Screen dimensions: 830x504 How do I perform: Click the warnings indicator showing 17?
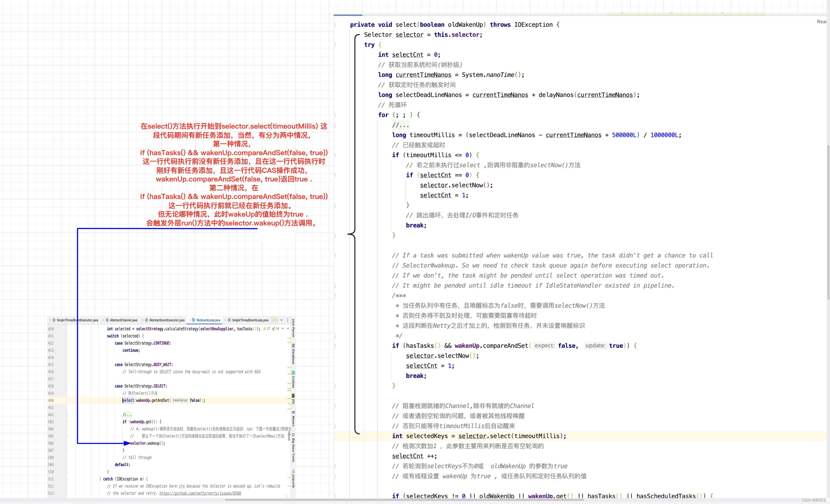point(267,329)
